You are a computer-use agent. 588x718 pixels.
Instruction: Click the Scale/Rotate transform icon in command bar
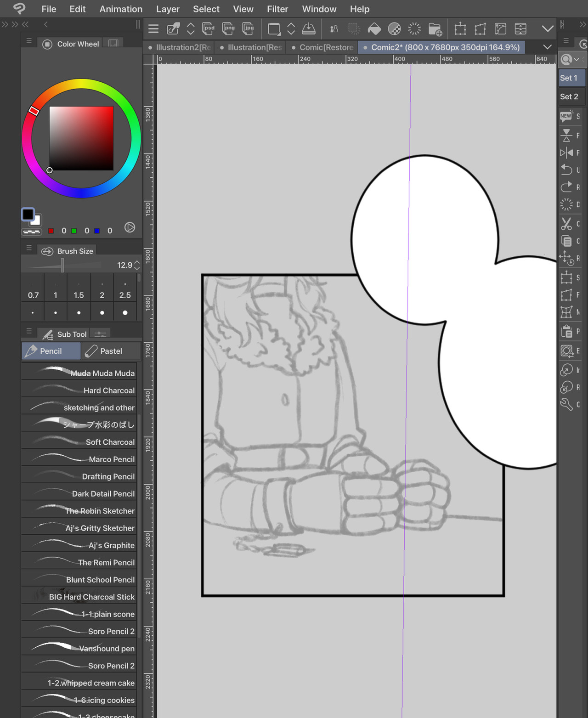tap(460, 29)
